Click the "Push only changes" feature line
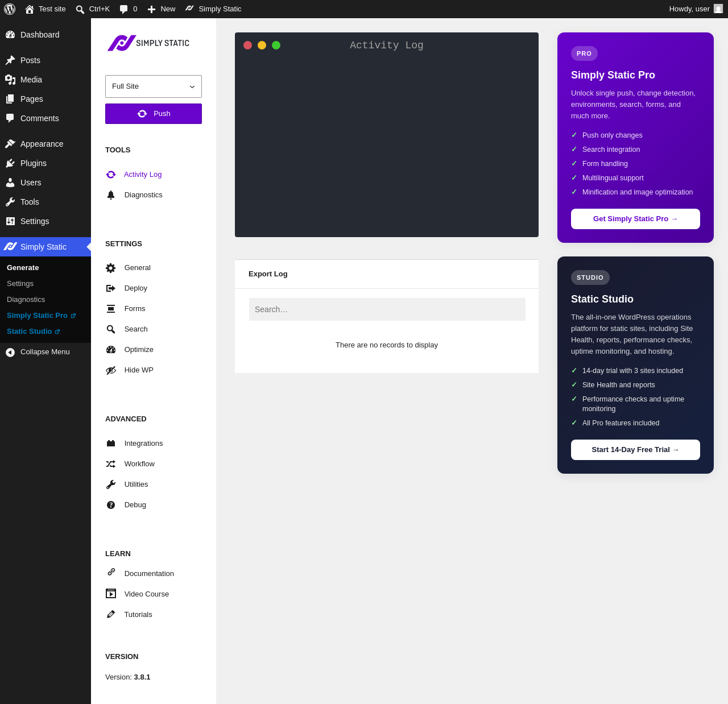 [x=613, y=135]
